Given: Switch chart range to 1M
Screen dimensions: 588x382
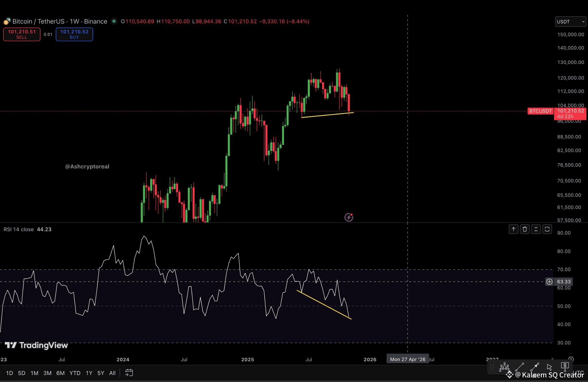Looking at the screenshot, I should click(34, 373).
